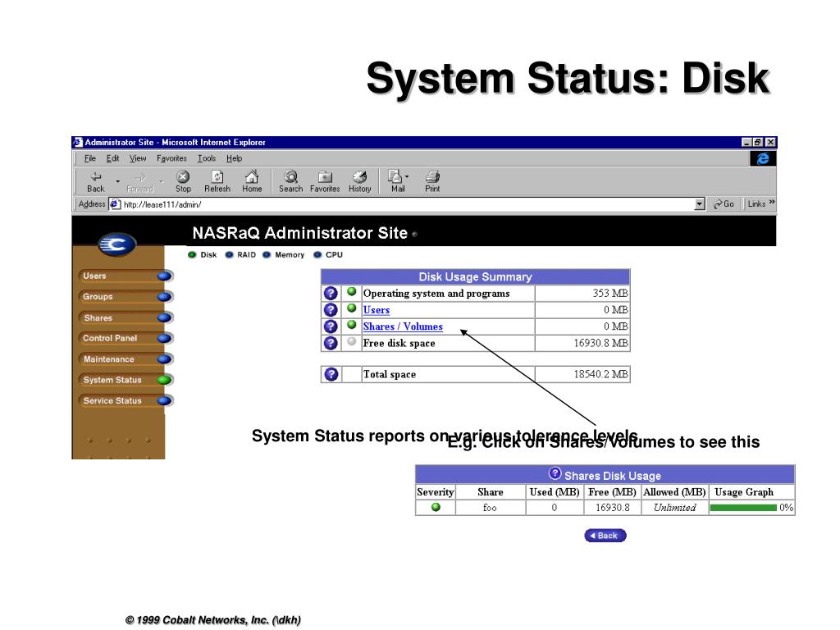The height and width of the screenshot is (630, 840).
Task: Click the green severity indicator for foo
Action: (436, 507)
